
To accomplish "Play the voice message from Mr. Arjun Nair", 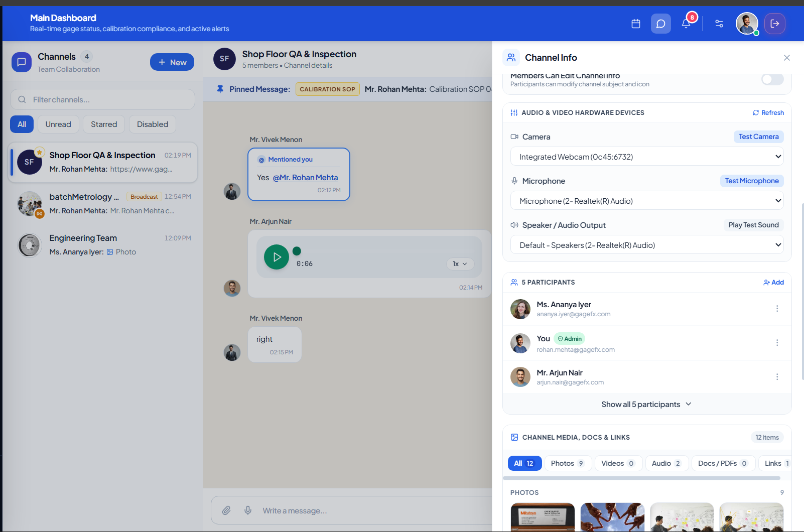I will (x=277, y=257).
